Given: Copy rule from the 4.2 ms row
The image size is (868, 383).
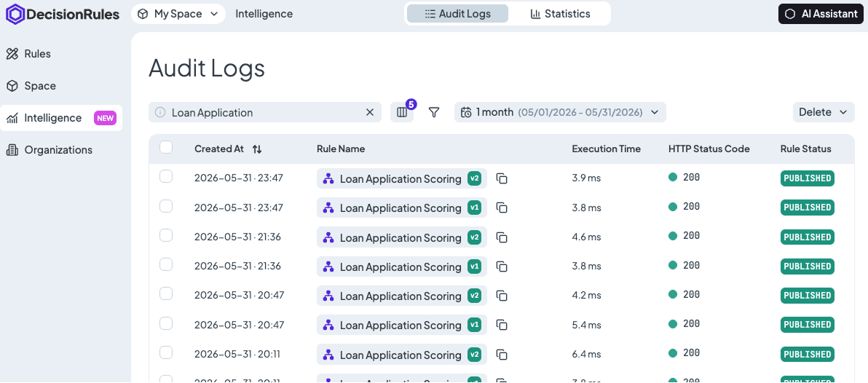Looking at the screenshot, I should pyautogui.click(x=502, y=296).
